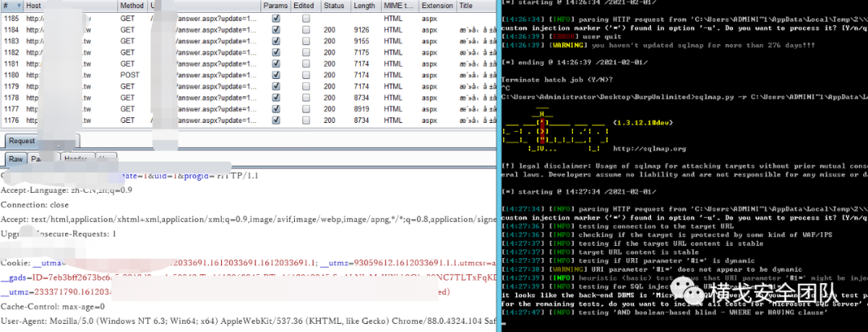868x332 pixels.
Task: Sort by the MIME type column header
Action: coord(399,6)
